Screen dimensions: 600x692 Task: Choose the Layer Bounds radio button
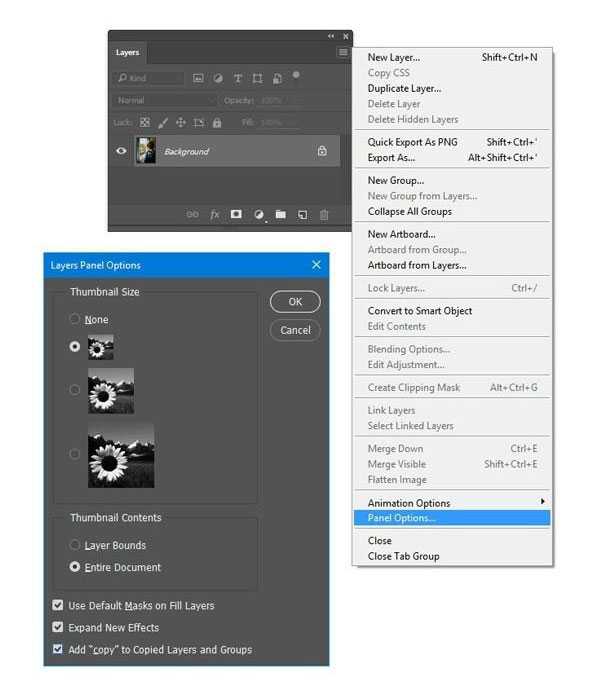[x=75, y=545]
